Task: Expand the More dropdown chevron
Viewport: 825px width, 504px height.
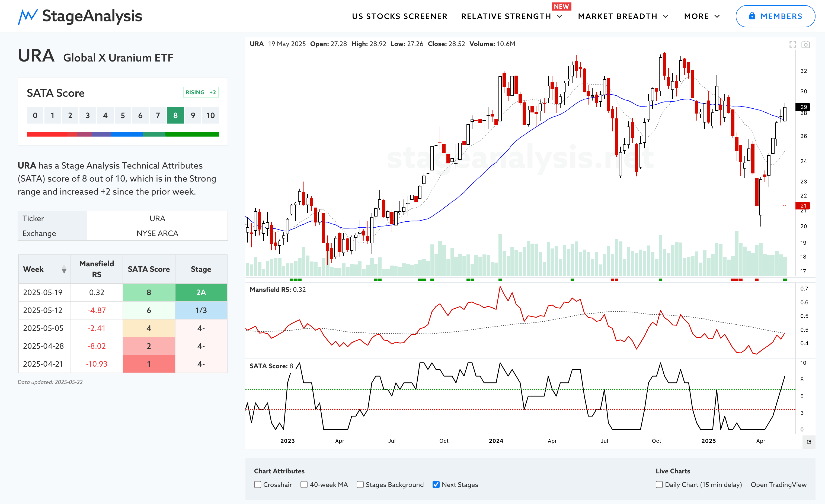Action: (x=717, y=16)
